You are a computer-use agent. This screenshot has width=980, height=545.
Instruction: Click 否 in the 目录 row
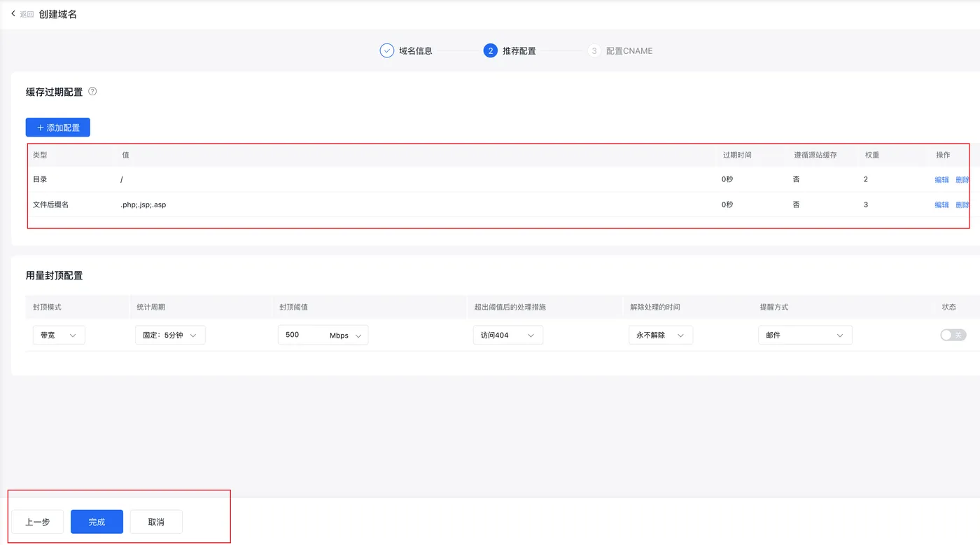pyautogui.click(x=796, y=179)
